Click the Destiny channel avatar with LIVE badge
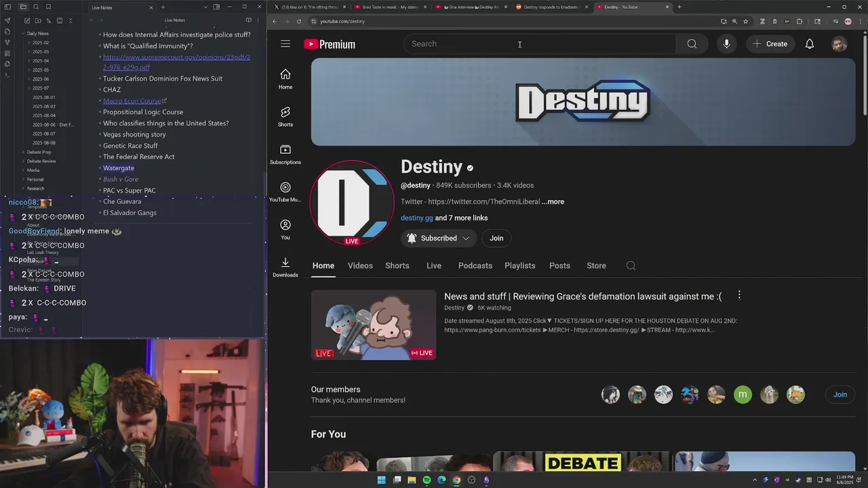 tap(352, 203)
